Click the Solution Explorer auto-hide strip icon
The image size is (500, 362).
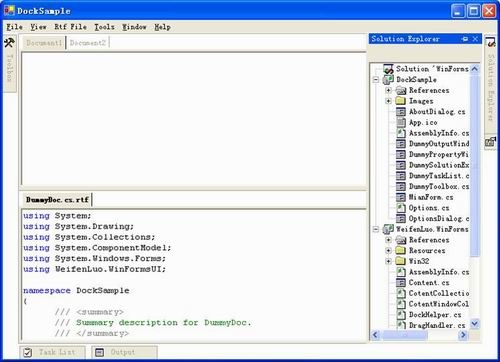point(491,42)
